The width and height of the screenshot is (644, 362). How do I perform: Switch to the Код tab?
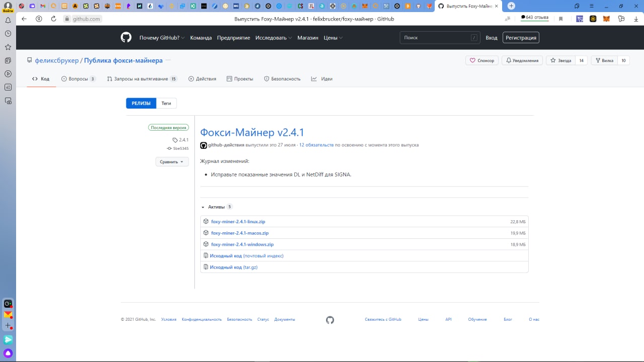(41, 79)
